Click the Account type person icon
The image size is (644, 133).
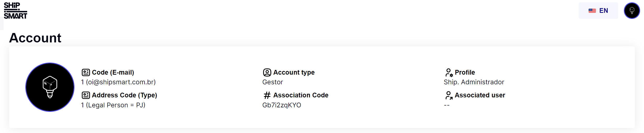coord(267,72)
